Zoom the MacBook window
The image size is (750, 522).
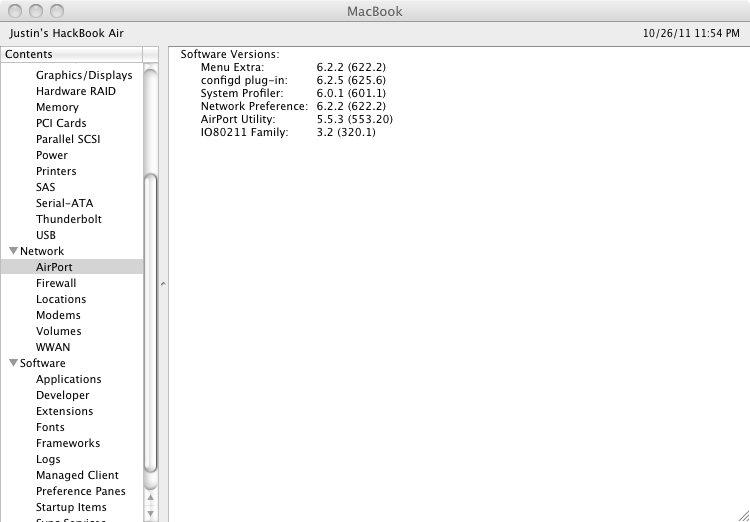57,11
